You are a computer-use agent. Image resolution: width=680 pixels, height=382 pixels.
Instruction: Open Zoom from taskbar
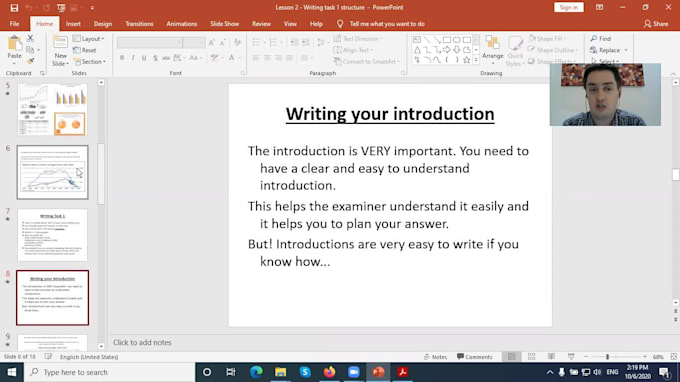click(x=354, y=372)
